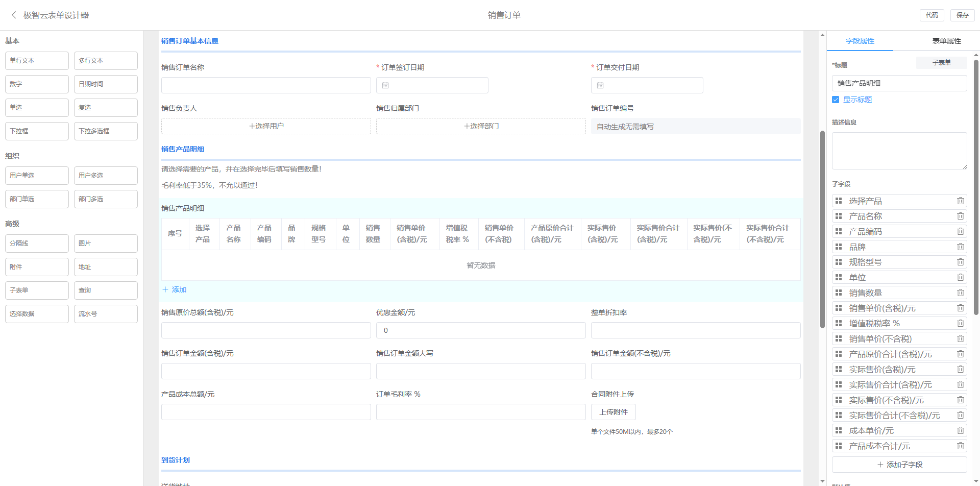Viewport: 980px width, 486px height.
Task: Open 选择用户 selector for 销售负责人
Action: click(x=266, y=126)
